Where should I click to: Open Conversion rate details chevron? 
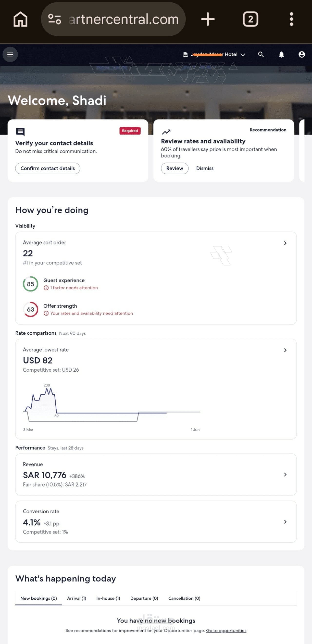click(285, 521)
